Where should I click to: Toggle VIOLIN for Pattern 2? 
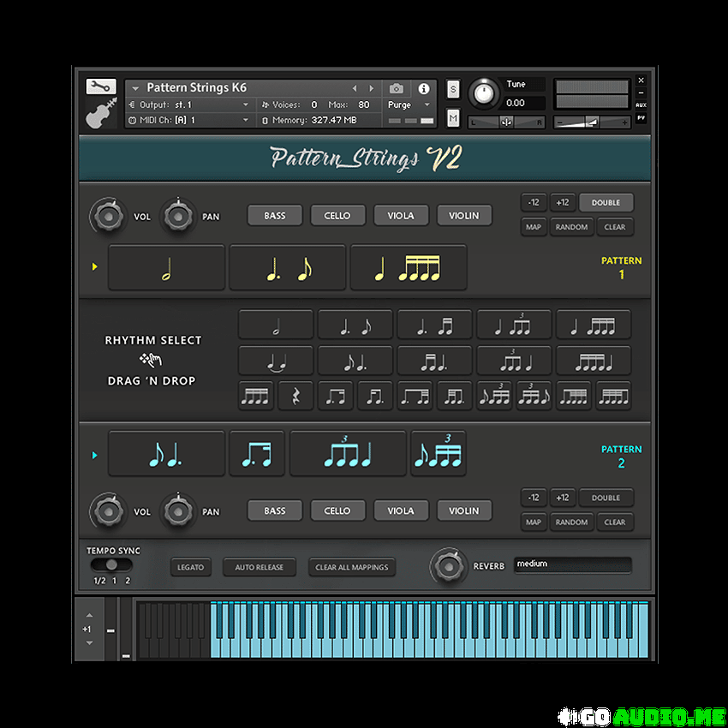click(464, 510)
